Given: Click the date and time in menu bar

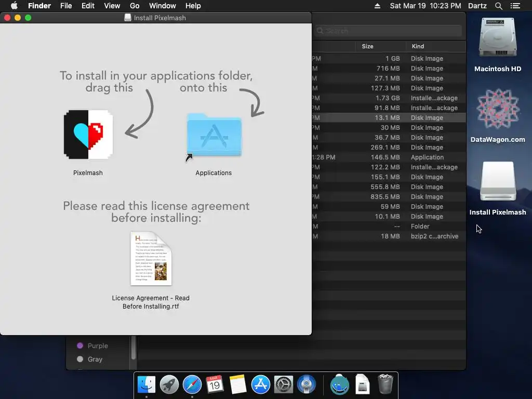Looking at the screenshot, I should pos(425,6).
